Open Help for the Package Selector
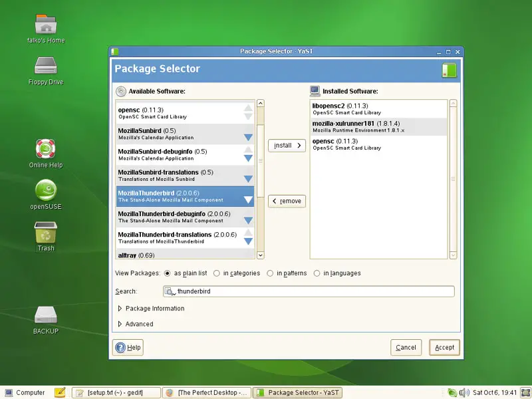 pos(128,347)
